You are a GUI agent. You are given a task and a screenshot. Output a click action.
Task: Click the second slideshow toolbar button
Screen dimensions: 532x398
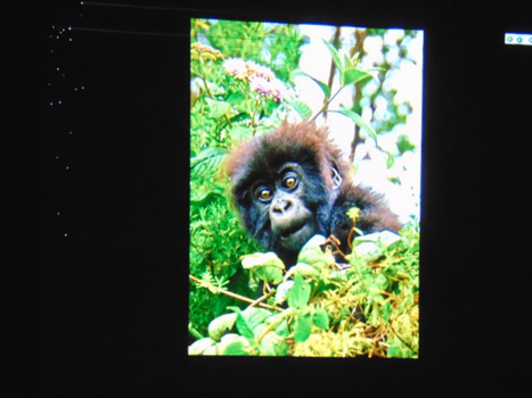tap(519, 39)
